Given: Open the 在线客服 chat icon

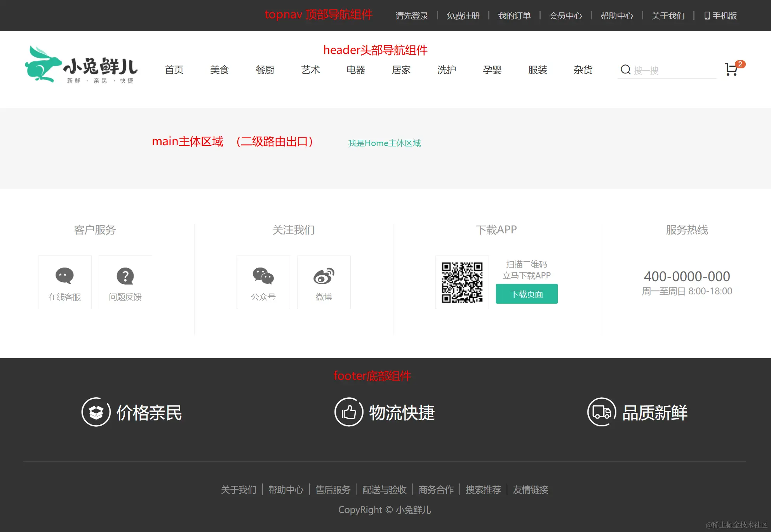Looking at the screenshot, I should point(64,276).
